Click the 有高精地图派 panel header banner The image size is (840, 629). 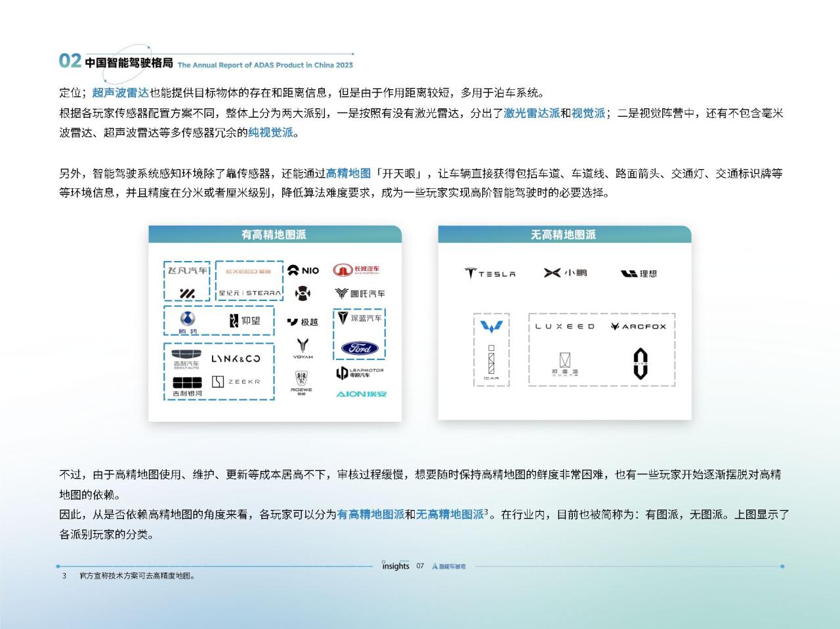[x=275, y=234]
